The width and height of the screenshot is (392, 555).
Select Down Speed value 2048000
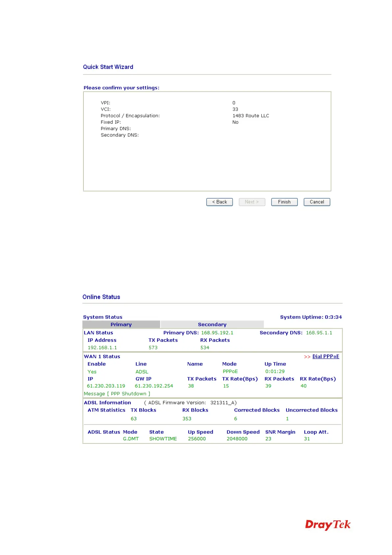click(237, 439)
